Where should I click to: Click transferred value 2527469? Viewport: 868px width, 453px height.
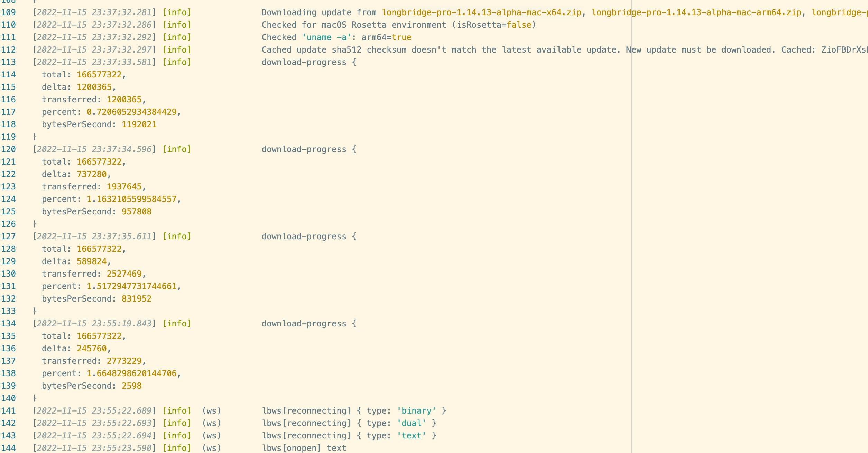(x=124, y=274)
